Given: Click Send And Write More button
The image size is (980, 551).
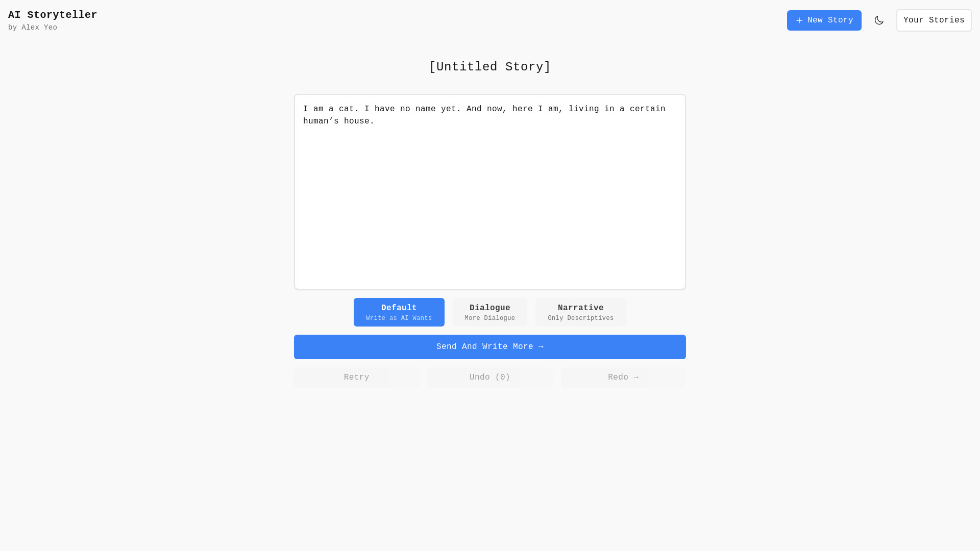Looking at the screenshot, I should pos(489,346).
